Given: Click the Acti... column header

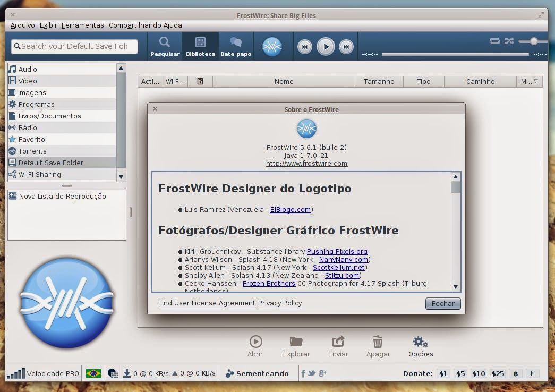Looking at the screenshot, I should tap(150, 81).
